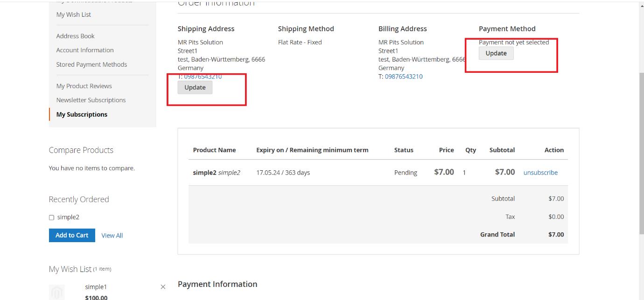Remove simple1 from wish list (X icon)
This screenshot has height=300, width=644.
[x=163, y=287]
